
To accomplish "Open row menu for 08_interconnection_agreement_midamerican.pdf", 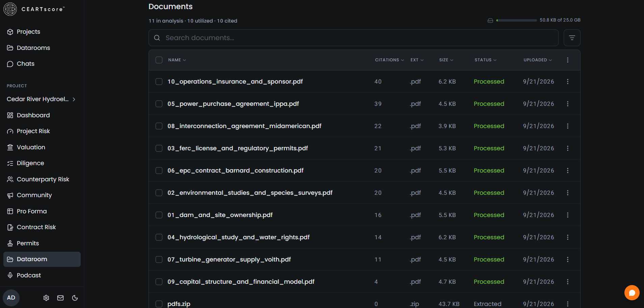I will coord(567,126).
